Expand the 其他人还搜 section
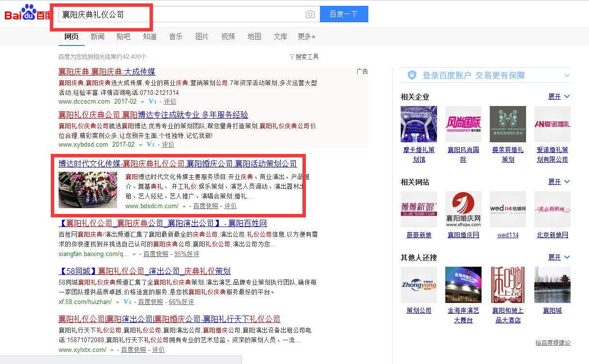This screenshot has height=364, width=589. 559,258
